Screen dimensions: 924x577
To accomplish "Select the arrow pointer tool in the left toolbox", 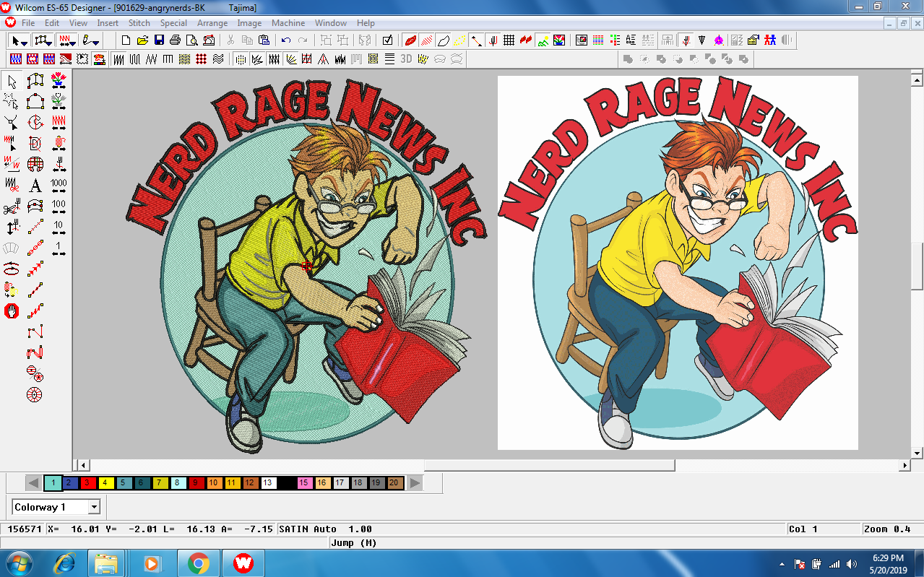I will (x=12, y=82).
